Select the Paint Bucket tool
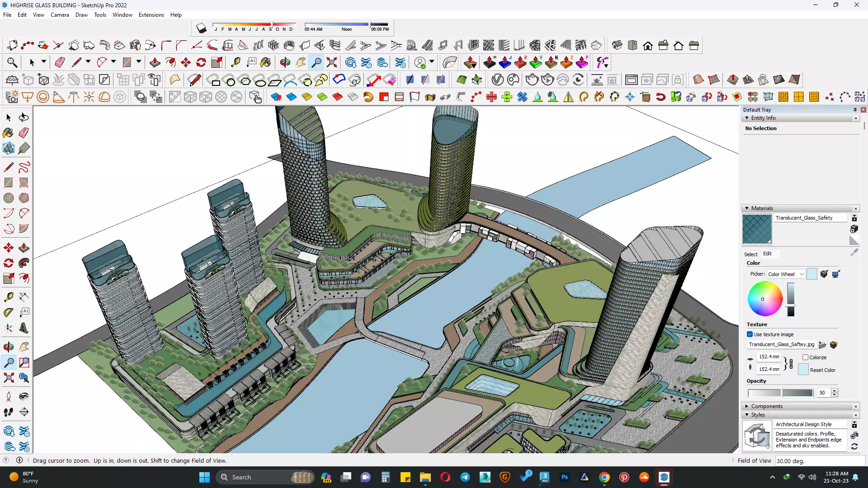868x488 pixels. point(8,133)
